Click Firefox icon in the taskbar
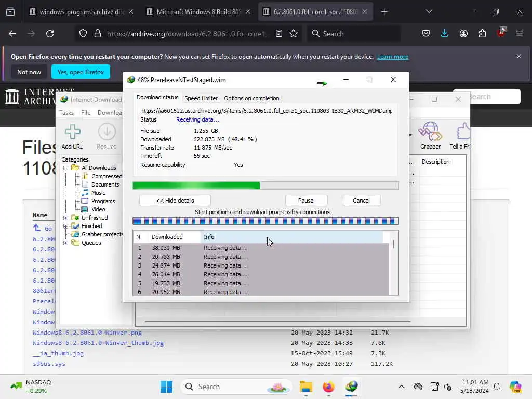The image size is (532, 399). 328,387
